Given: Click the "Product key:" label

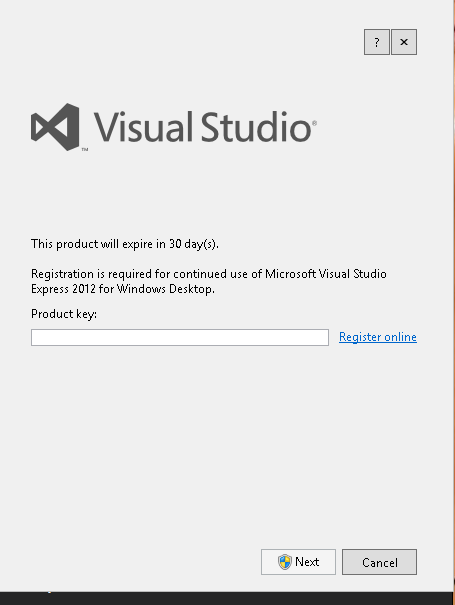Looking at the screenshot, I should coord(64,314).
